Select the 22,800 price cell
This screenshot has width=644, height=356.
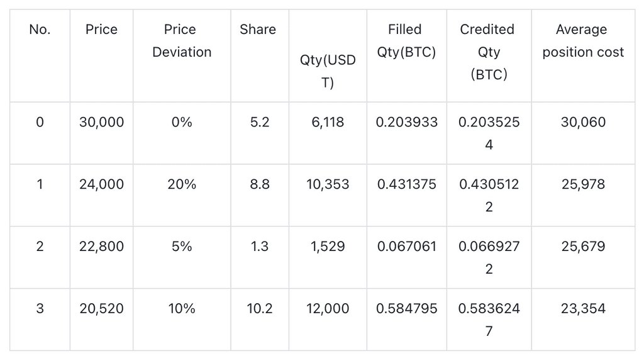coord(101,247)
